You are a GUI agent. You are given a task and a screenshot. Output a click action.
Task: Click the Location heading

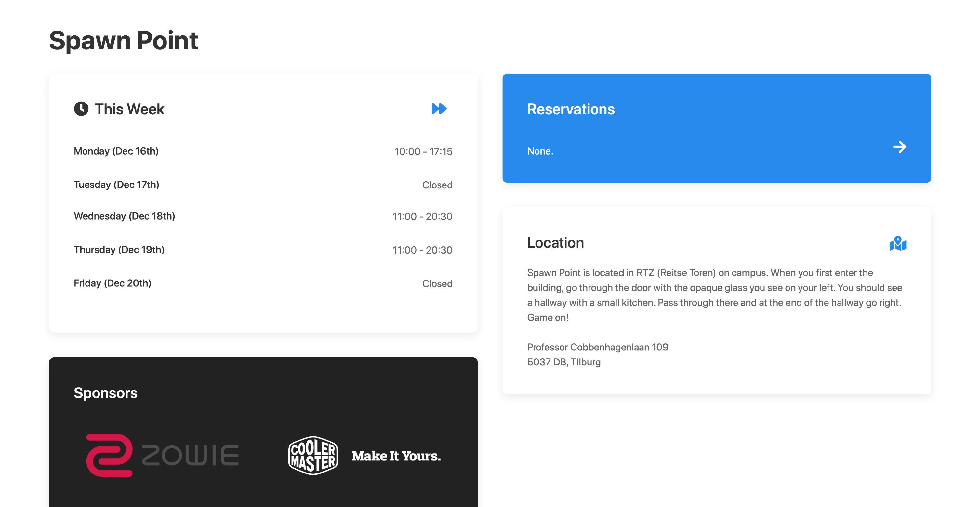(x=555, y=243)
